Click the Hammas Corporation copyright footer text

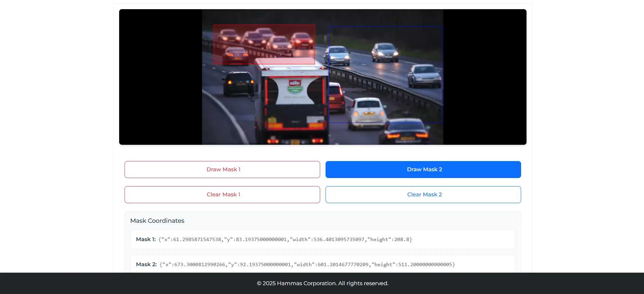[x=322, y=283]
